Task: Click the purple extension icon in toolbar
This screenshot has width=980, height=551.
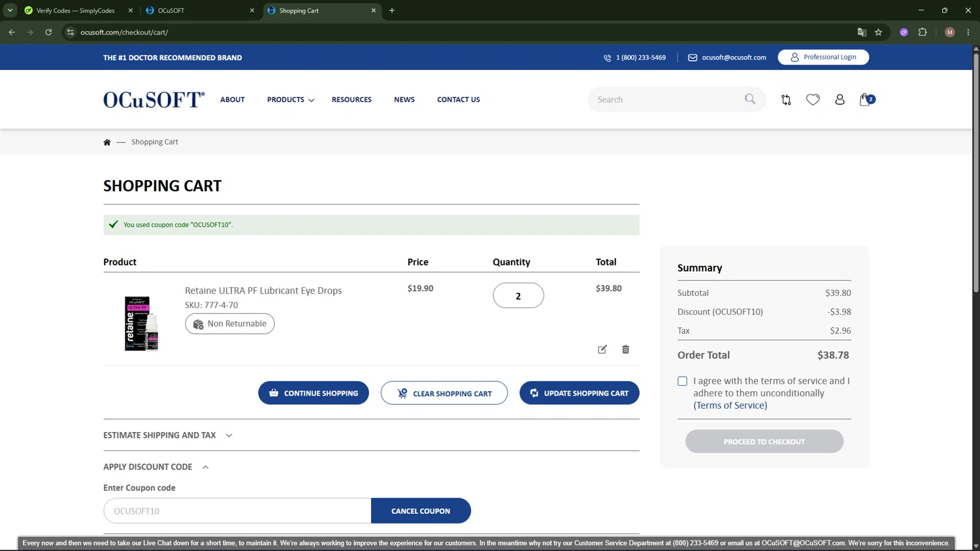Action: point(904,32)
